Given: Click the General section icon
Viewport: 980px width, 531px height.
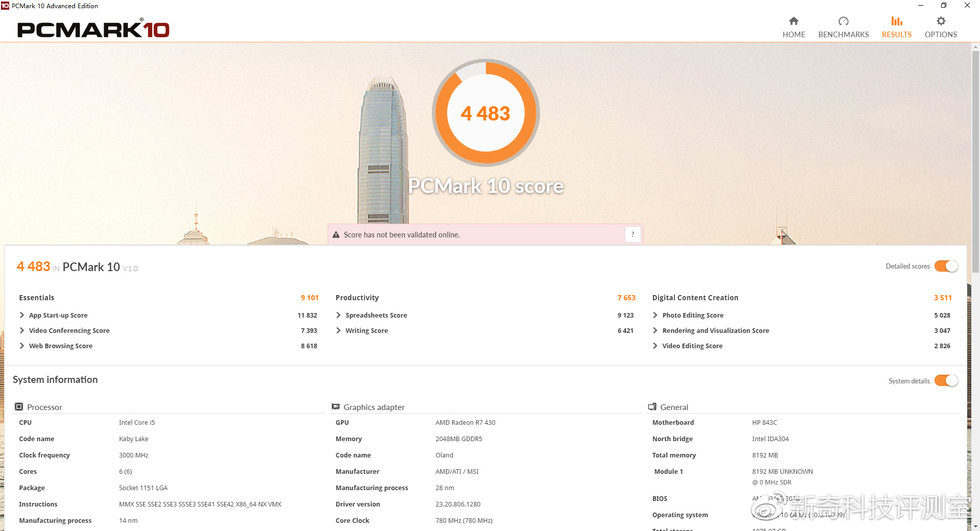Looking at the screenshot, I should [652, 407].
